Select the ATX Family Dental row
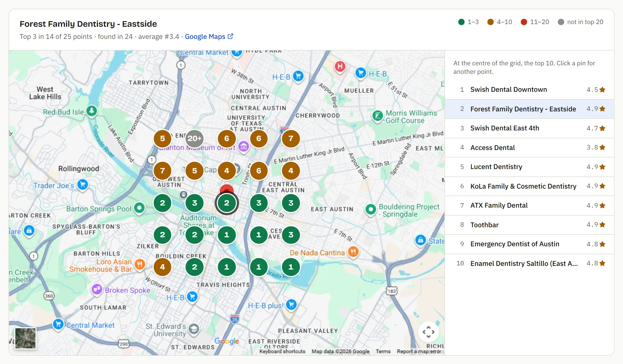Viewport: 623px width, 364px height. tap(529, 206)
